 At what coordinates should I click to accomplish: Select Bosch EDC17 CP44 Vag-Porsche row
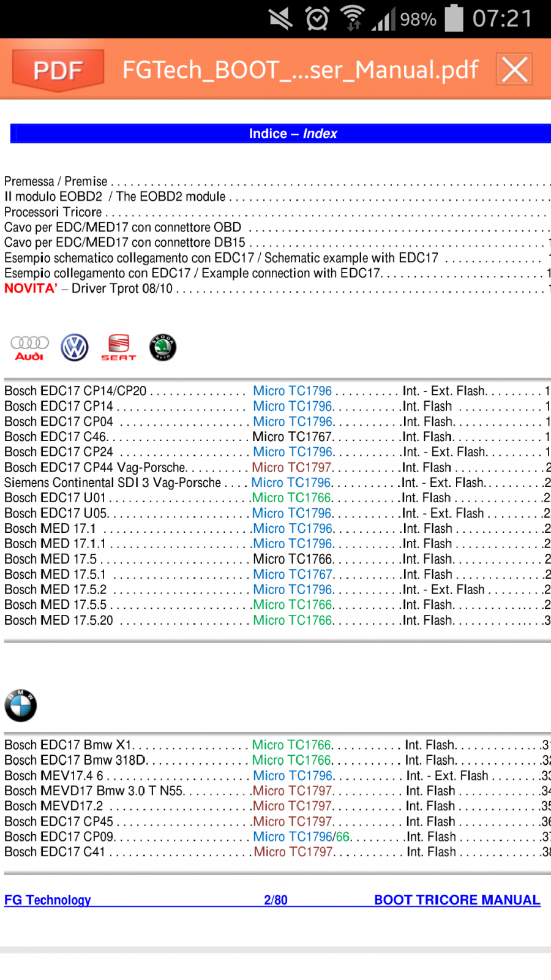(277, 467)
